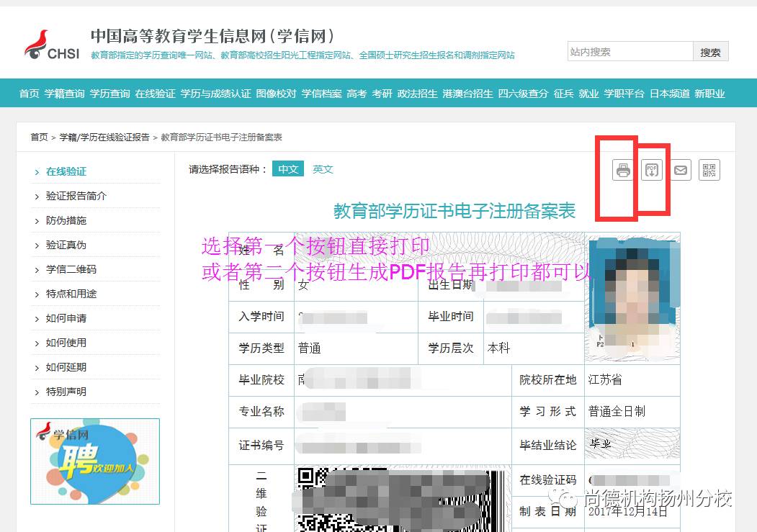The image size is (757, 532).
Task: Open 考研 menu item
Action: (x=382, y=94)
